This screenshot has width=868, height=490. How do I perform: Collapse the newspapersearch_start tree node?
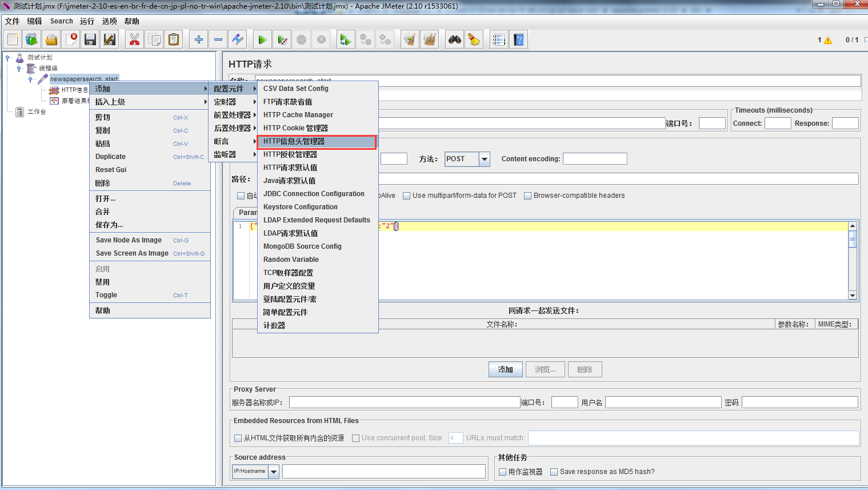pyautogui.click(x=31, y=79)
